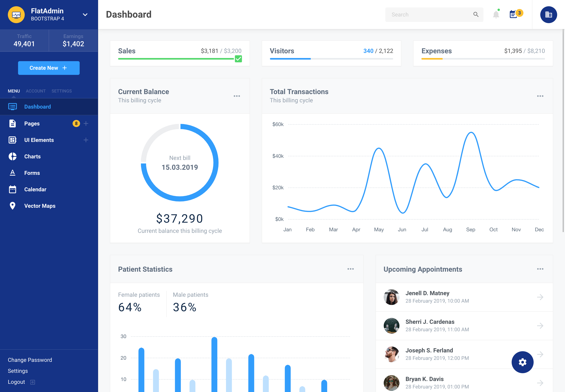Click the Male patients 36% value
Viewport: 565px width, 392px height.
point(185,307)
